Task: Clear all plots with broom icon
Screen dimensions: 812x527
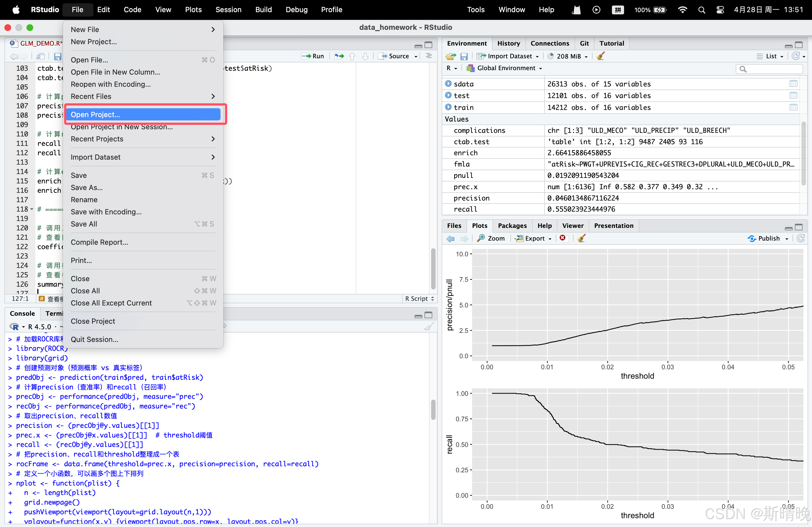Action: pos(582,238)
